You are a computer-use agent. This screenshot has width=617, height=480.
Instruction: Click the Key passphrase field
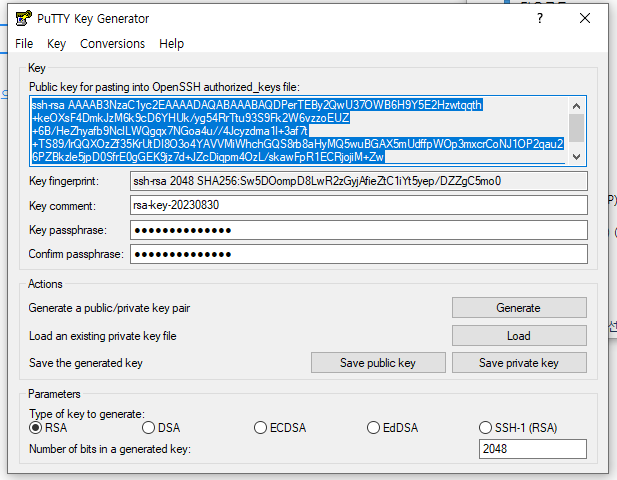click(x=358, y=230)
